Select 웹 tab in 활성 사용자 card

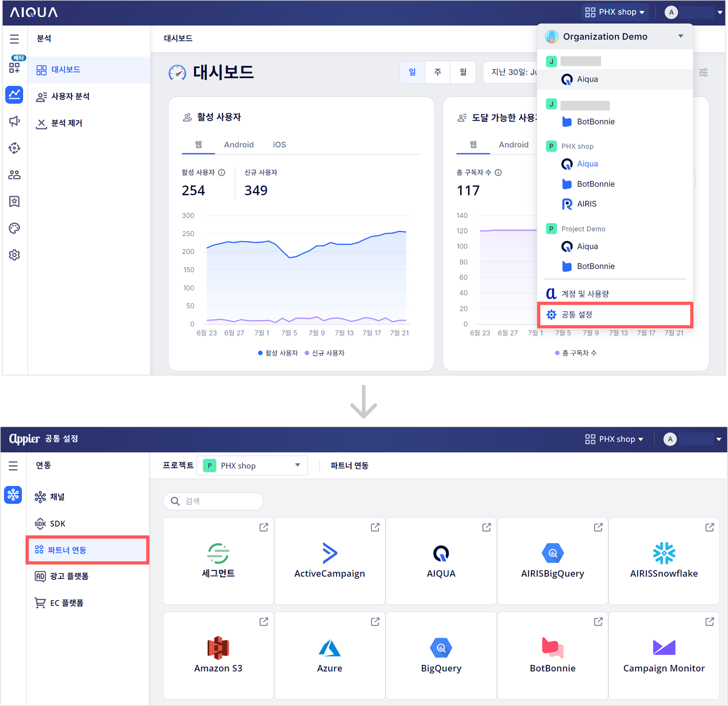coord(198,144)
